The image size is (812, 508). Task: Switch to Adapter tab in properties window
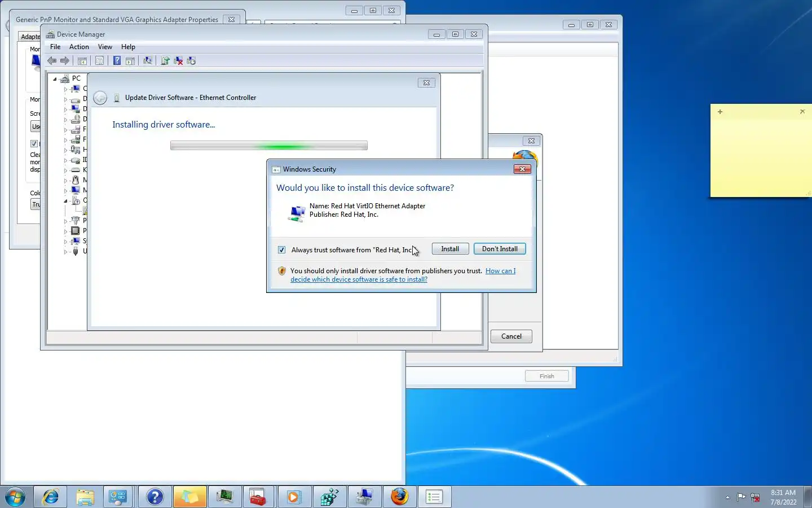[x=30, y=37]
